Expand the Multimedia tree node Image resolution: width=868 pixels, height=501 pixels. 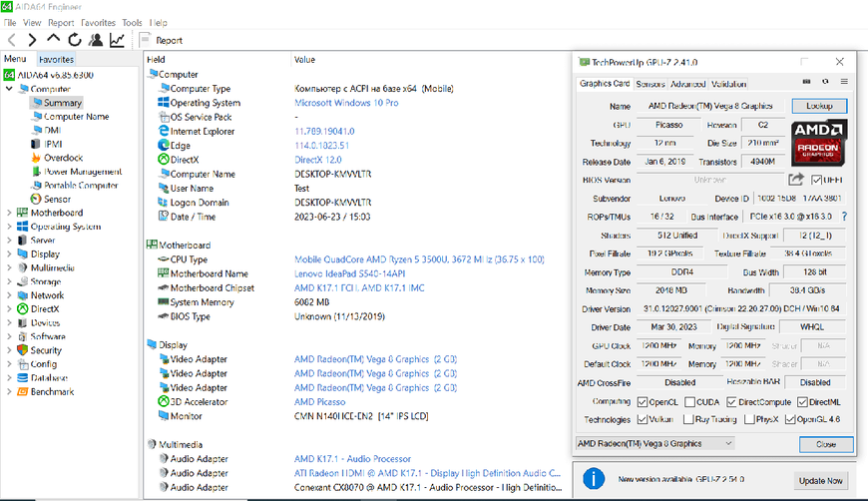(x=9, y=267)
